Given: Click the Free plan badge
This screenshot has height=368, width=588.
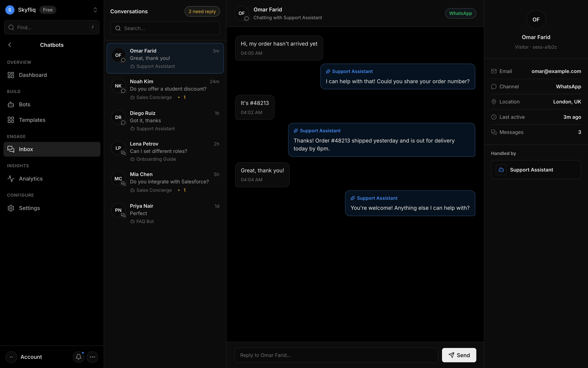Looking at the screenshot, I should click(x=48, y=10).
